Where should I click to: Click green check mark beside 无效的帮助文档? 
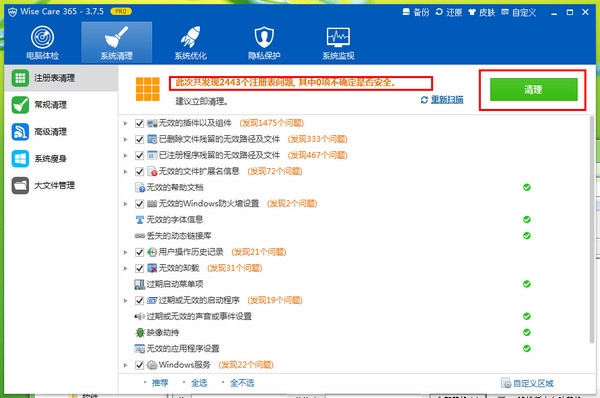[x=527, y=187]
